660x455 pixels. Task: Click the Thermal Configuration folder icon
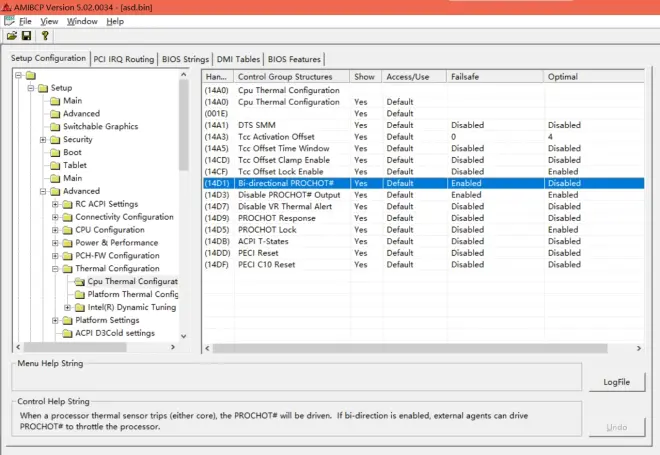pos(67,269)
